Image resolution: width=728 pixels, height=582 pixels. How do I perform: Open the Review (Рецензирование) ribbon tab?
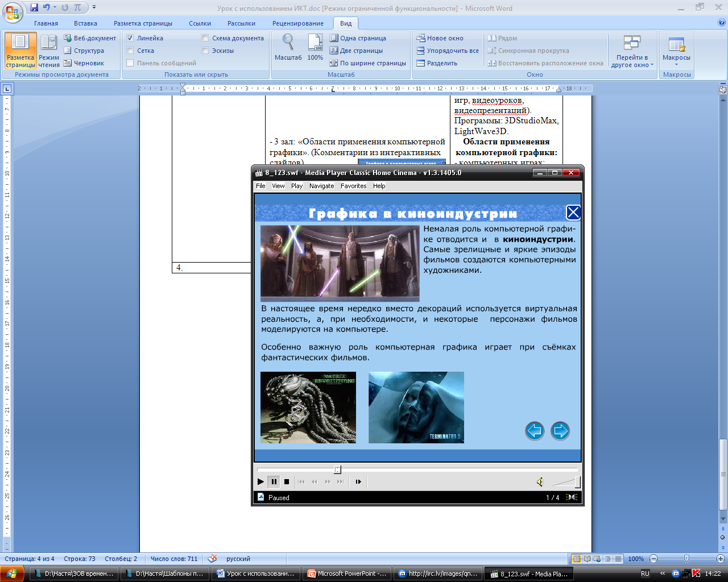point(298,23)
